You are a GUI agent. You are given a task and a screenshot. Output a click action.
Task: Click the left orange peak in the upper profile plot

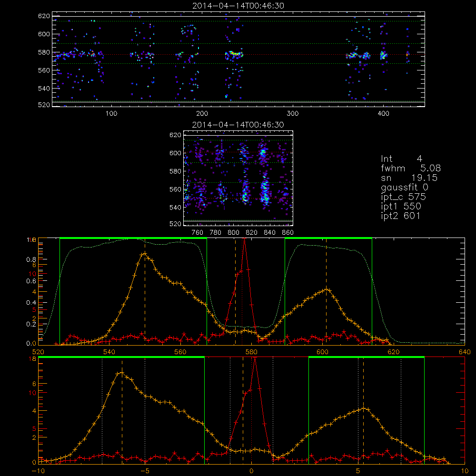click(145, 254)
